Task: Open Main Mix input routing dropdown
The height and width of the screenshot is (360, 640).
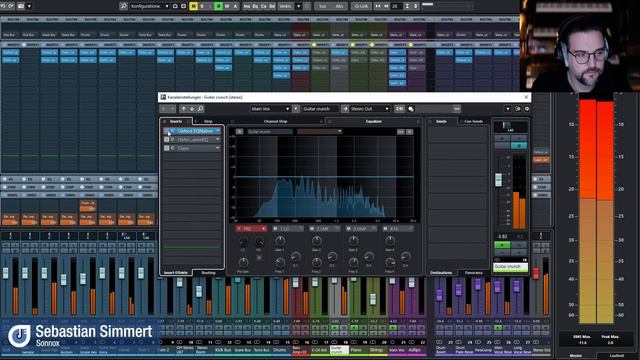Action: (270, 109)
